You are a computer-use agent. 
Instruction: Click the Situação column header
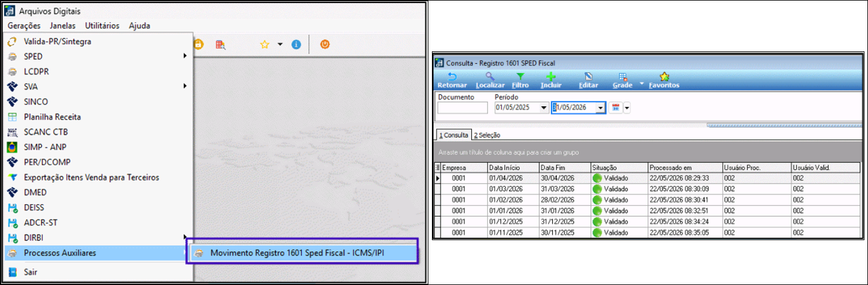(x=619, y=168)
